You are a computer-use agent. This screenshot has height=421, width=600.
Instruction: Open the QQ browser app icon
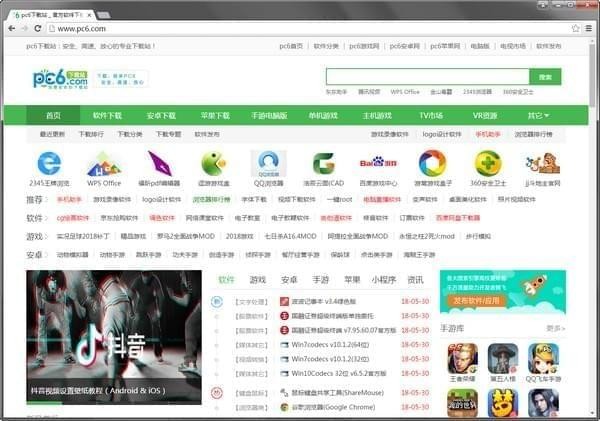point(268,163)
